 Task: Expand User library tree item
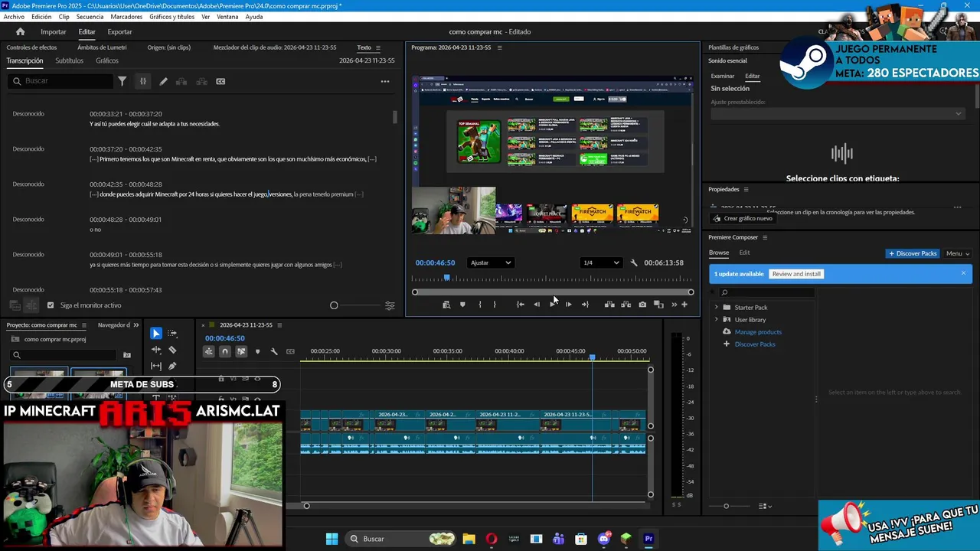click(717, 320)
